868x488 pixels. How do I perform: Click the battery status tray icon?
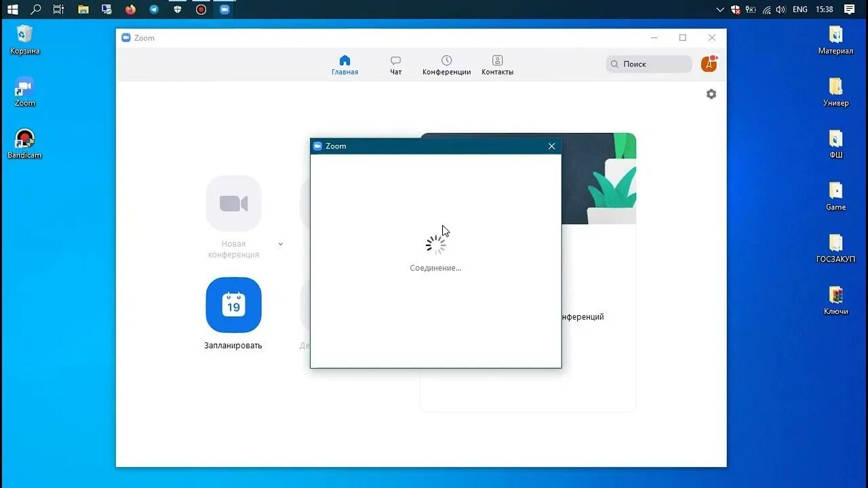point(751,9)
